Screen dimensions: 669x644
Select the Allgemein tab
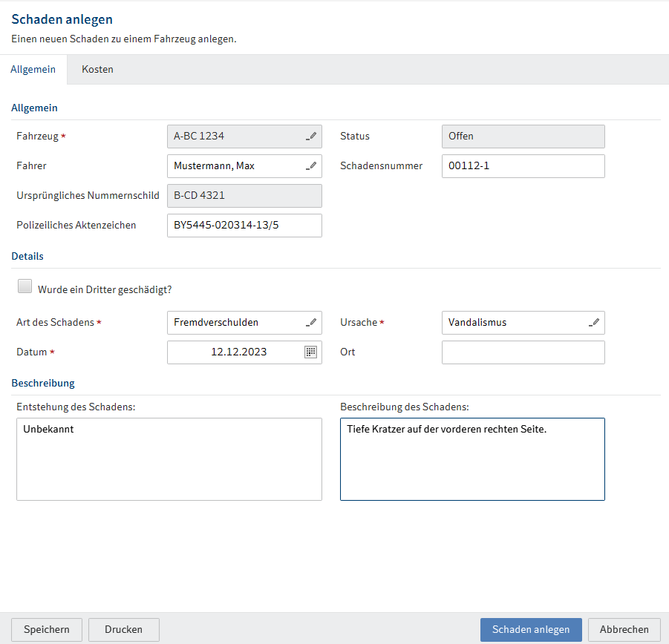[33, 70]
